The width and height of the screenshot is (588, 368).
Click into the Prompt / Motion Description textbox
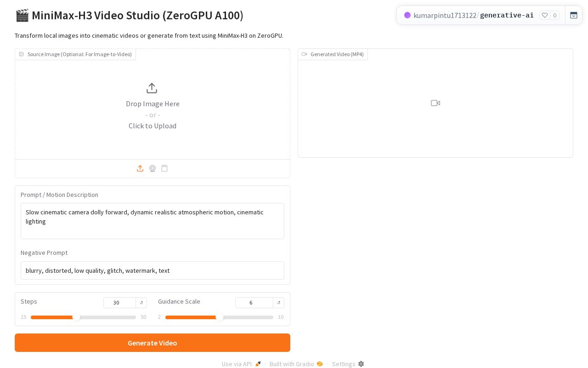(153, 221)
